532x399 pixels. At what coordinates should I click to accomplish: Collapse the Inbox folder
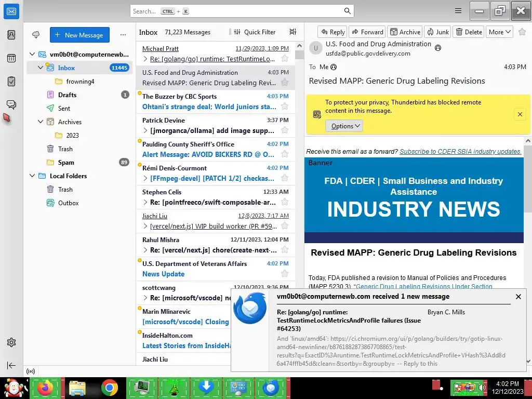(41, 68)
